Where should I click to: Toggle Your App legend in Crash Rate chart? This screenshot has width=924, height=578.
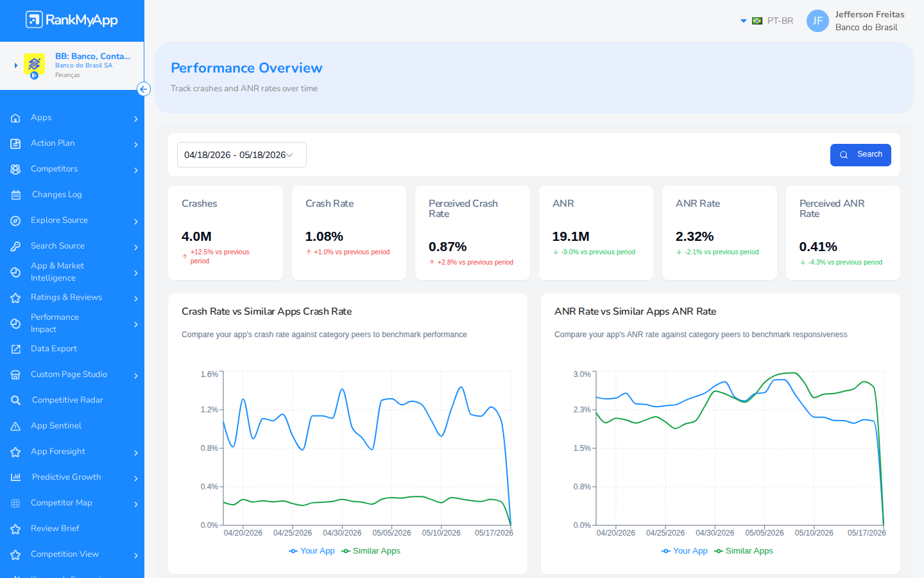312,551
